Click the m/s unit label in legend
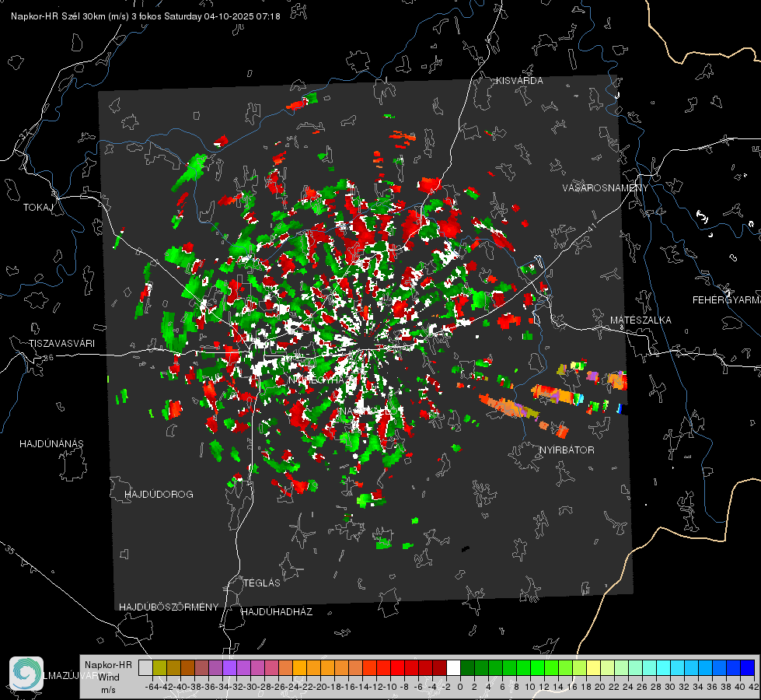 tap(108, 690)
